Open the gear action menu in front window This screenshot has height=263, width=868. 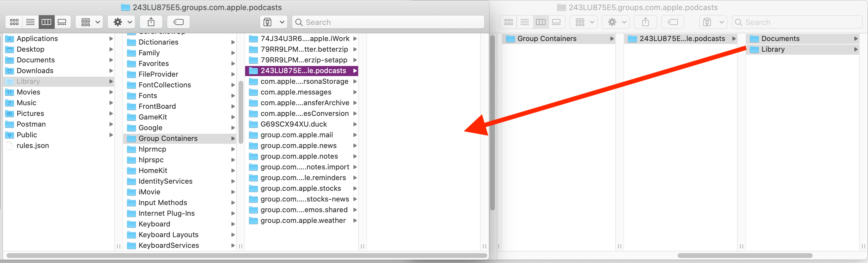pos(122,22)
